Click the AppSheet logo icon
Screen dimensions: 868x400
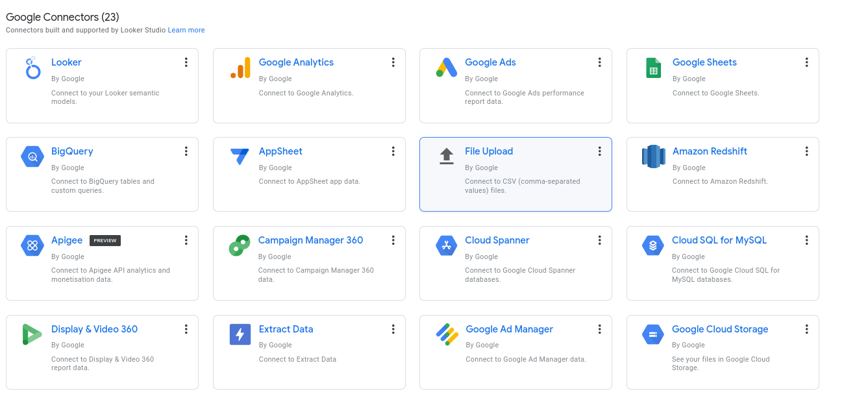(240, 156)
